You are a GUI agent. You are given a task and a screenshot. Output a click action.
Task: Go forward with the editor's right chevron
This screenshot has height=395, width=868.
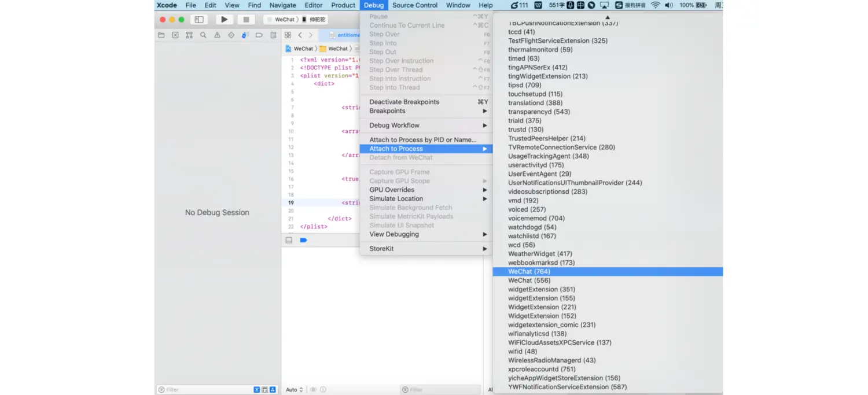(x=311, y=35)
